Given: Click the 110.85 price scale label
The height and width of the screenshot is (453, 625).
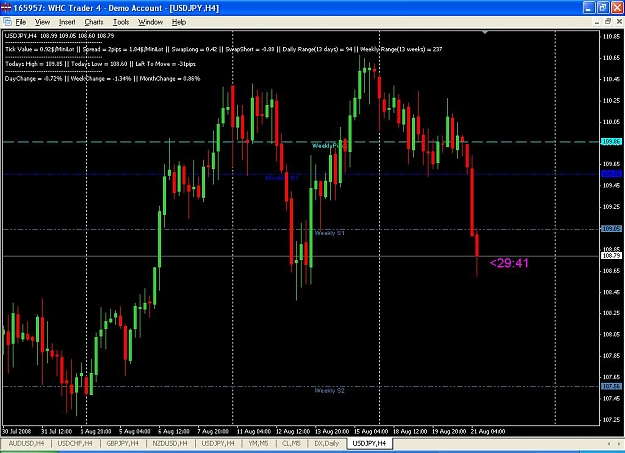Looking at the screenshot, I should point(611,36).
